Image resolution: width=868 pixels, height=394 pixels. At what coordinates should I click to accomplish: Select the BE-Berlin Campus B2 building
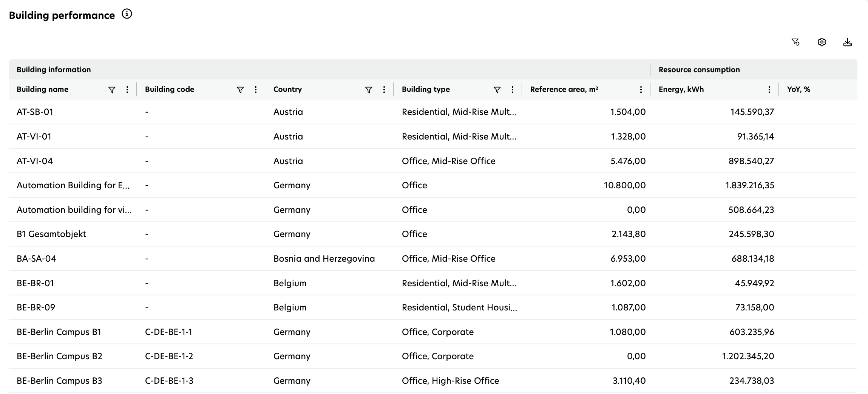pos(59,356)
